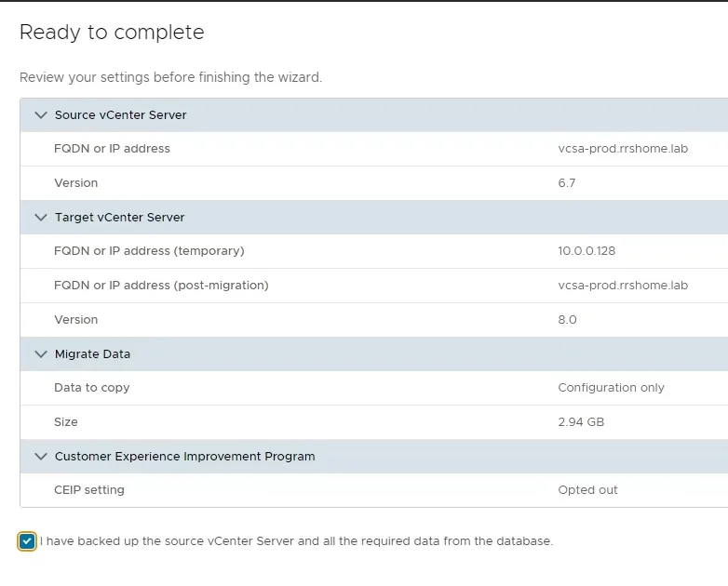
Task: Click the Configuration only value
Action: pos(611,388)
